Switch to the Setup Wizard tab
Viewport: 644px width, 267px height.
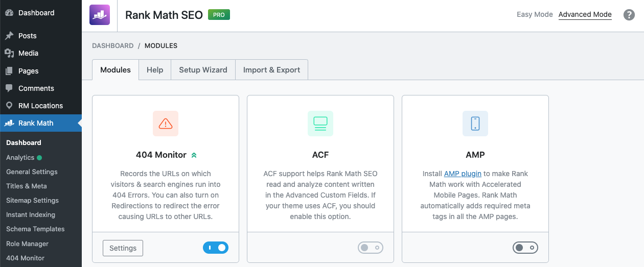[x=203, y=70]
